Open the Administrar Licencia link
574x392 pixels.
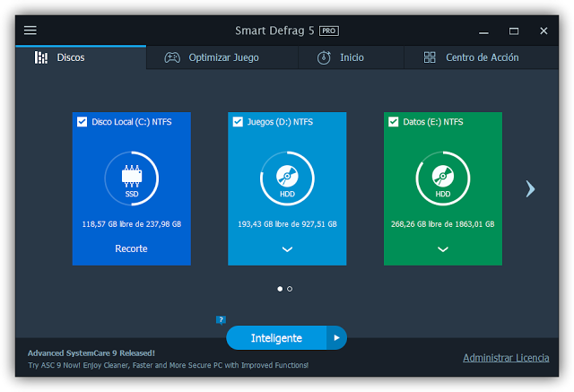click(506, 358)
